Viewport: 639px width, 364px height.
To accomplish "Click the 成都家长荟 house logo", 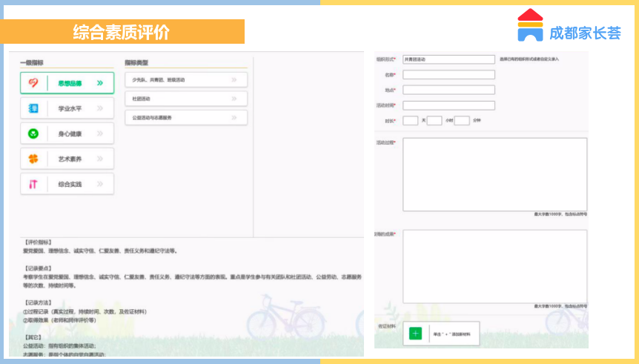I will click(x=530, y=25).
